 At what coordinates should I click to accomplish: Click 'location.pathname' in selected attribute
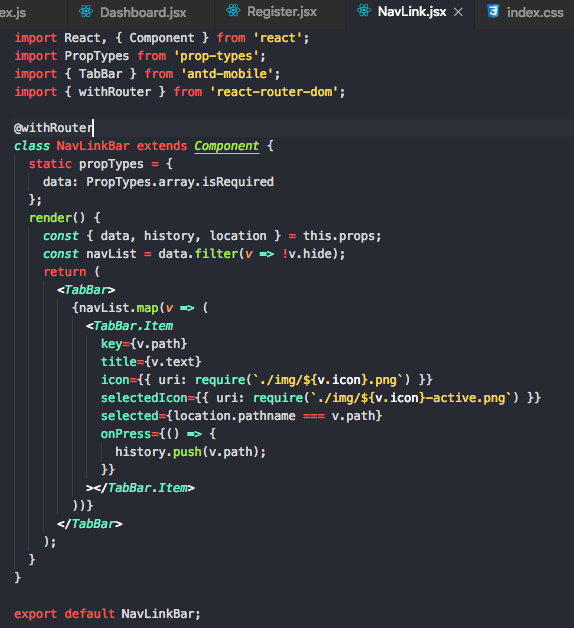(x=234, y=416)
